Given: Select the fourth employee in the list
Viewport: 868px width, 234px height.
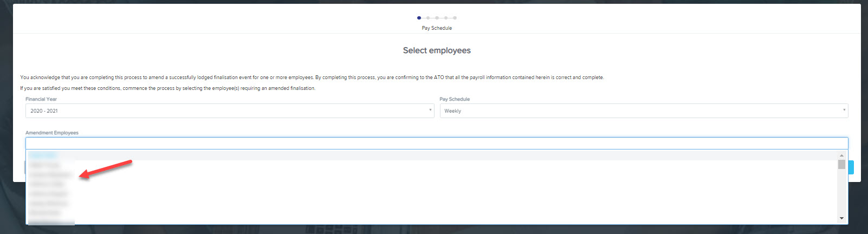Looking at the screenshot, I should point(47,184).
